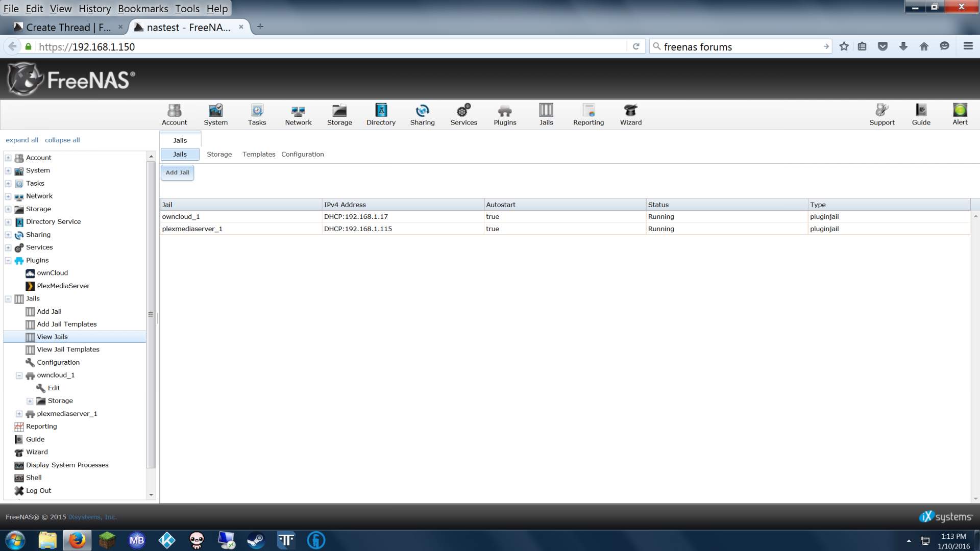Expand the plexmediaserver_1 tree node
Screen dimensions: 980x551
(x=19, y=414)
